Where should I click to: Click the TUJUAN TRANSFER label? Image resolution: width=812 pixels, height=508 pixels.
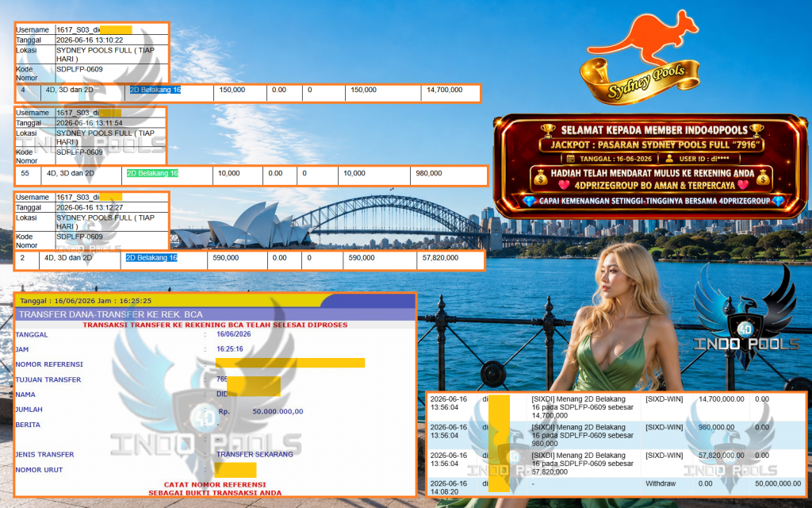48,379
